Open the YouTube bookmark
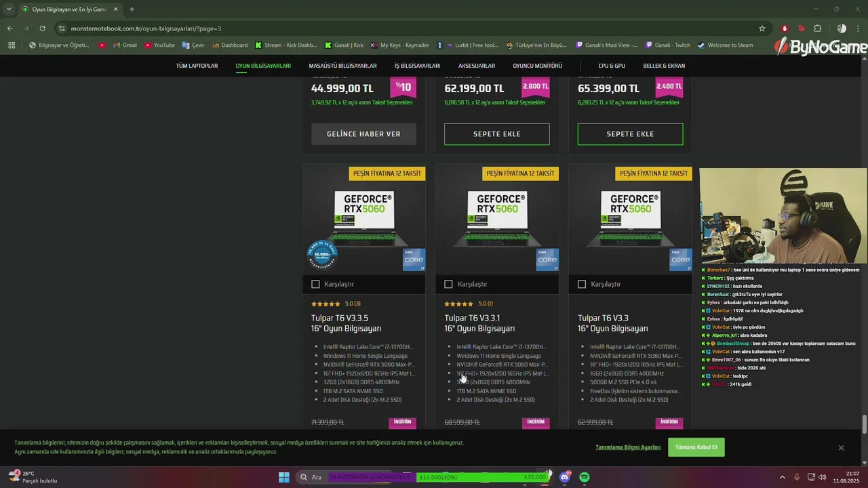 click(x=159, y=45)
